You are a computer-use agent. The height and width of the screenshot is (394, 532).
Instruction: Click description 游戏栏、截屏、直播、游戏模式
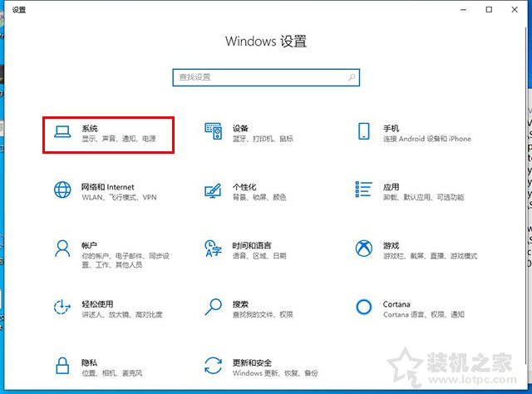click(x=431, y=255)
